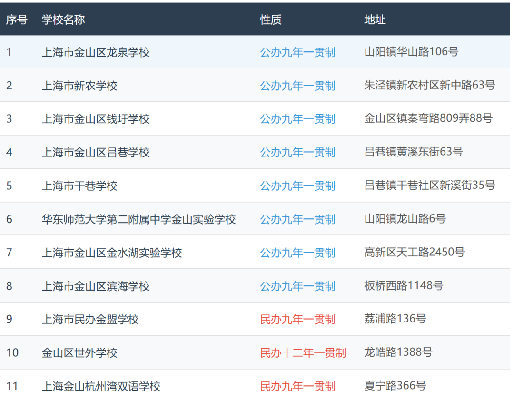Select address 吕巷镇黄溪东街63号
514x420 pixels.
click(x=414, y=152)
